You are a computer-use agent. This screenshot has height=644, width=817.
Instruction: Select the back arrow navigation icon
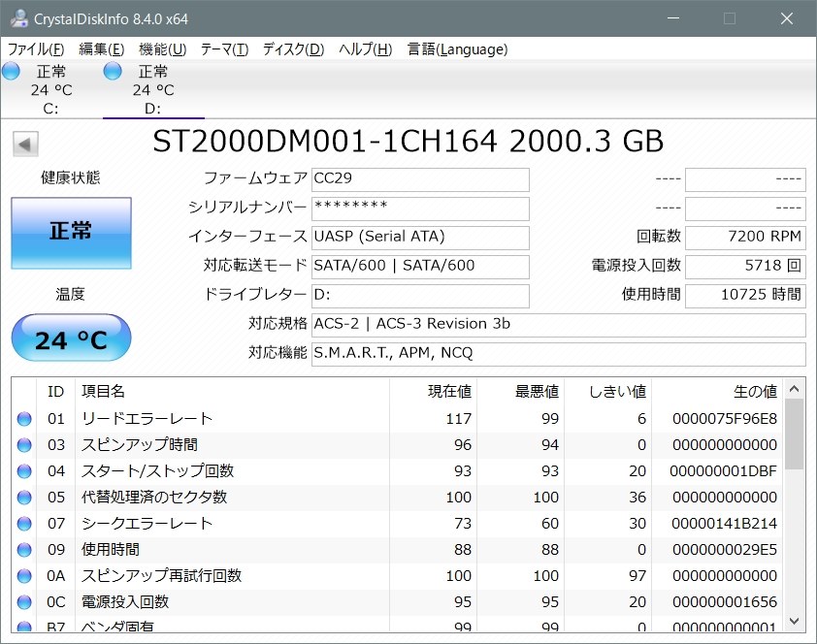click(x=23, y=143)
